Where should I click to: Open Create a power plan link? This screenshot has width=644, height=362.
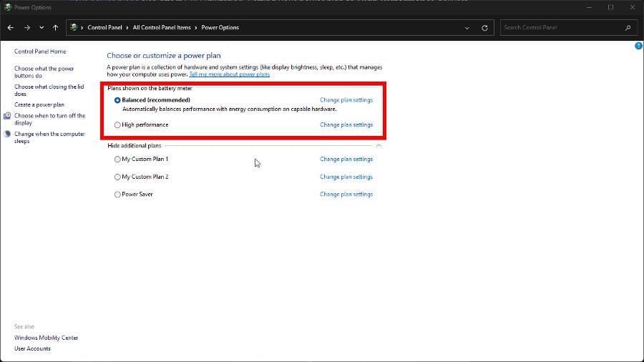(x=39, y=104)
